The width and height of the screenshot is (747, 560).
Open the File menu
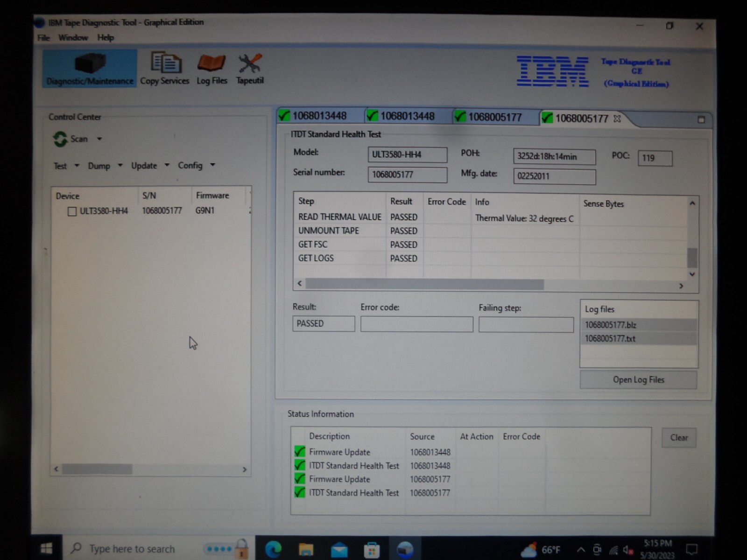pos(43,38)
